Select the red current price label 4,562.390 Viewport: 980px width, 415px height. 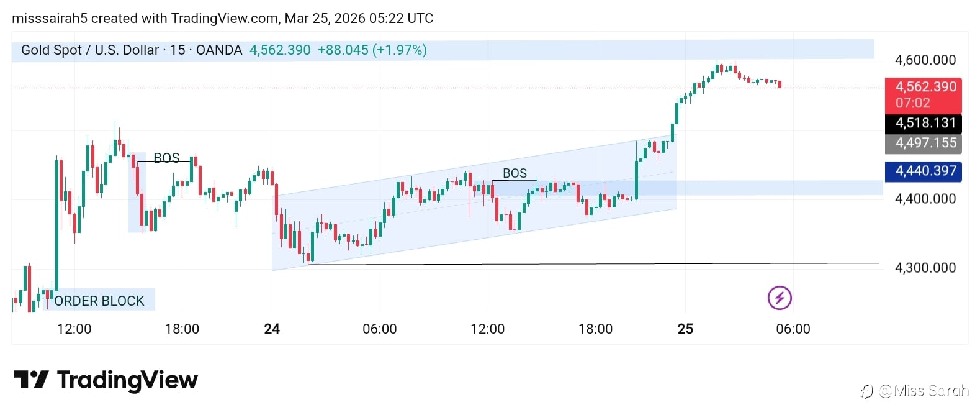(x=925, y=87)
